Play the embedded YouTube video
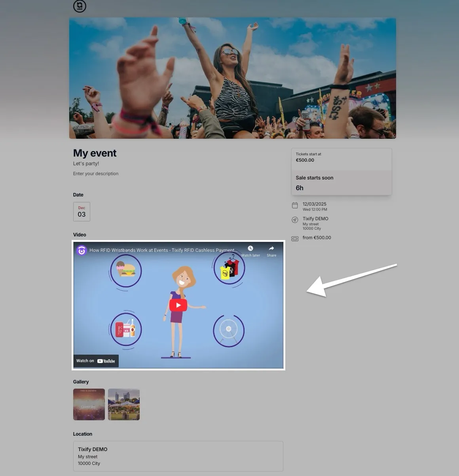459x476 pixels. [x=178, y=305]
